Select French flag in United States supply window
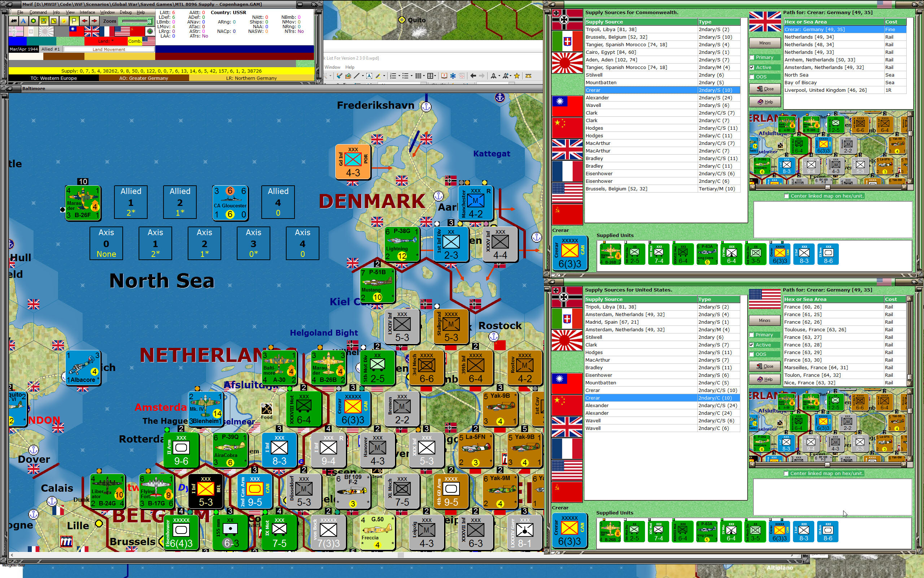Screen dimensions: 924x578 point(567,448)
